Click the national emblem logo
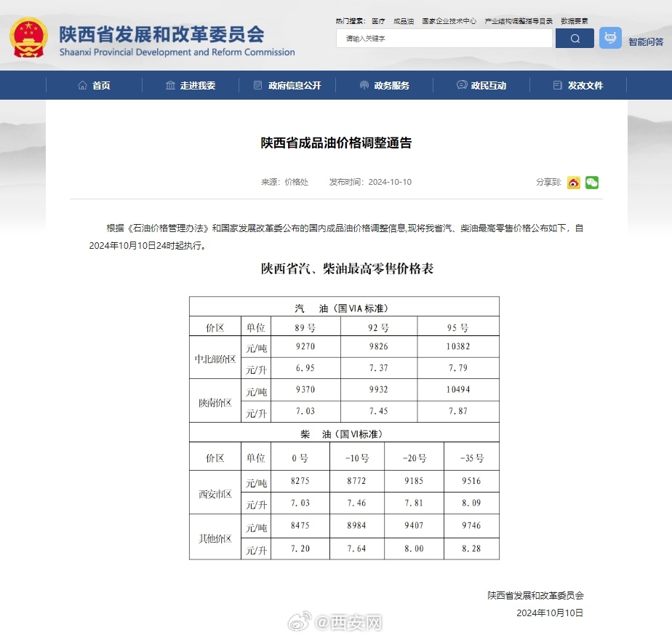The height and width of the screenshot is (638, 672). pyautogui.click(x=28, y=38)
